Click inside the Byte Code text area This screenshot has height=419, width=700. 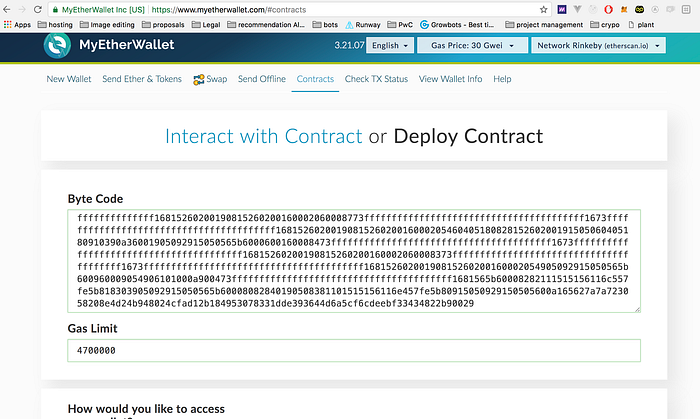(354, 261)
